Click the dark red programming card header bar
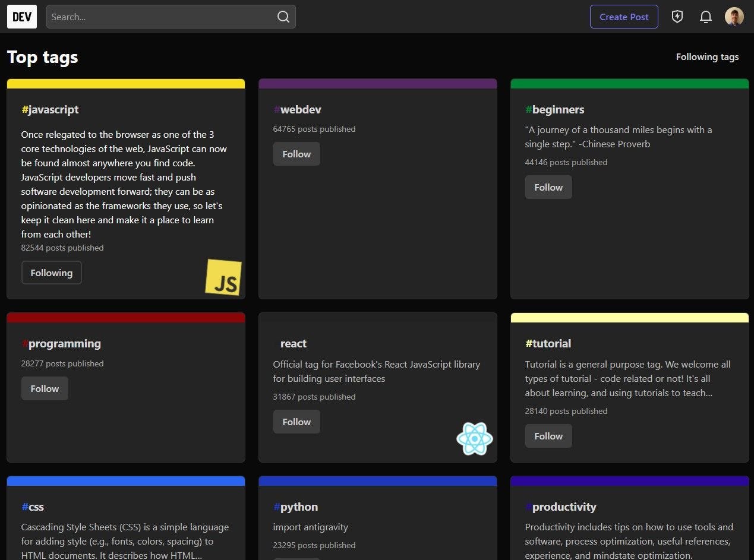 126,318
